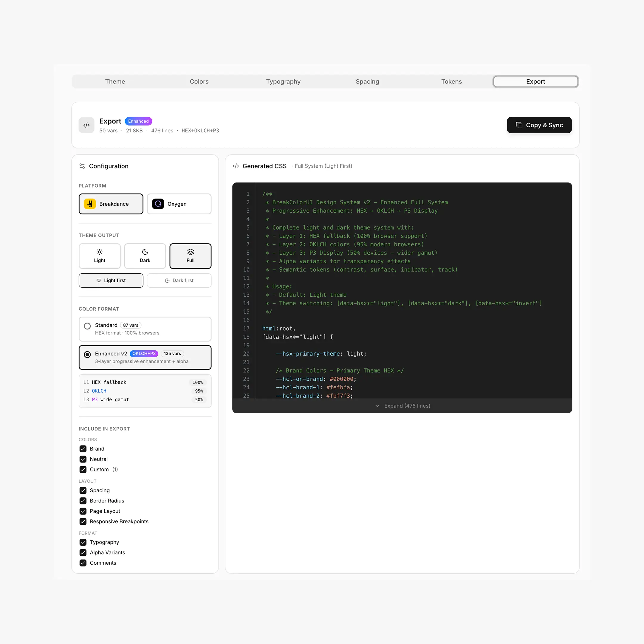Toggle the Border Radius checkbox
Viewport: 644px width, 644px height.
click(83, 501)
